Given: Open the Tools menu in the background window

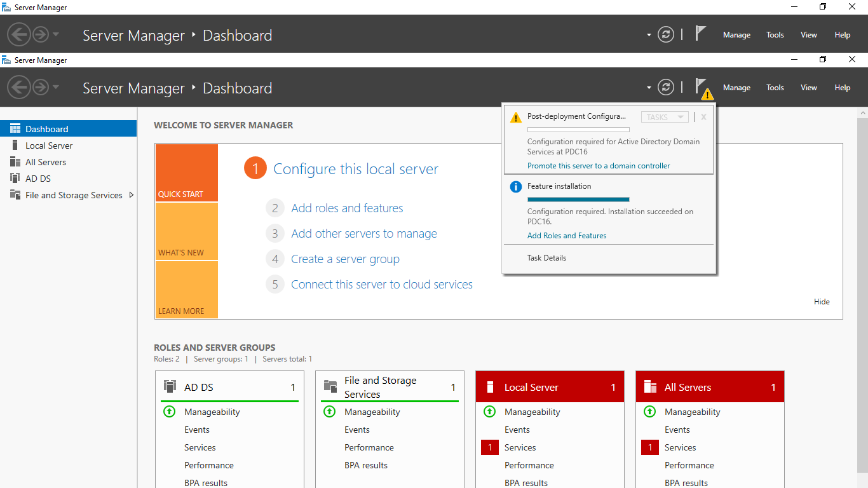Looking at the screenshot, I should [x=775, y=35].
